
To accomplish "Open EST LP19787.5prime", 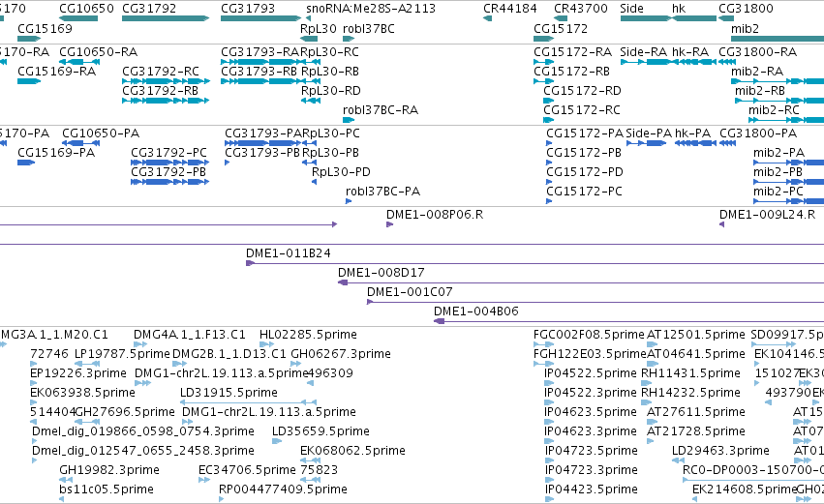I will (x=122, y=354).
